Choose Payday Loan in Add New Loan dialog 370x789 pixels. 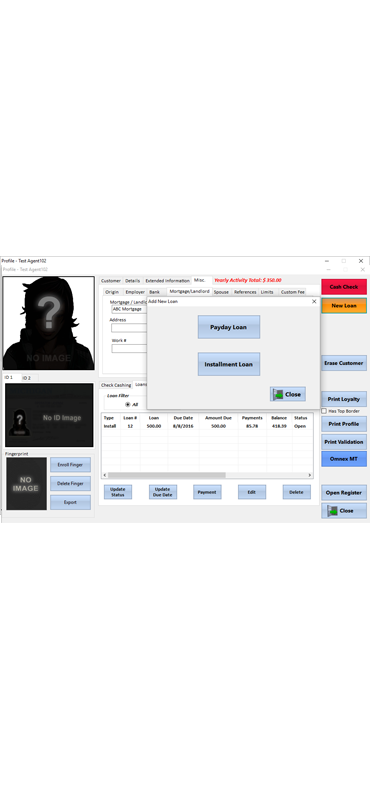(229, 327)
